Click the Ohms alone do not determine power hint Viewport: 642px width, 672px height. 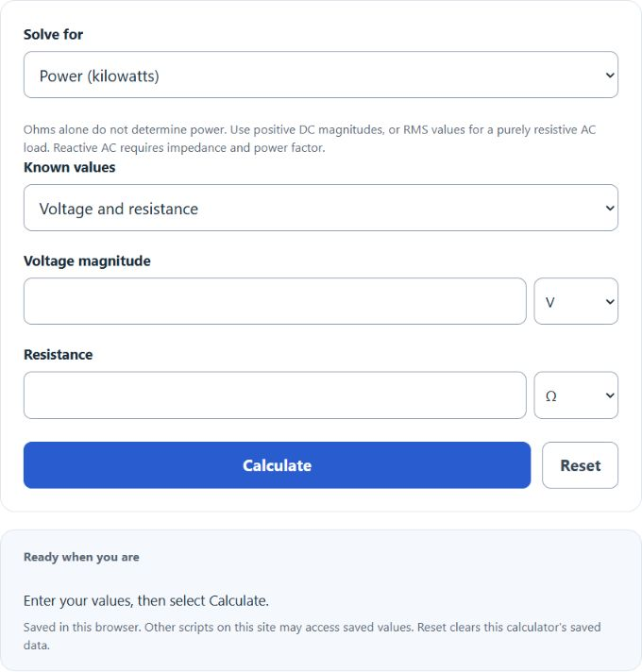click(310, 139)
